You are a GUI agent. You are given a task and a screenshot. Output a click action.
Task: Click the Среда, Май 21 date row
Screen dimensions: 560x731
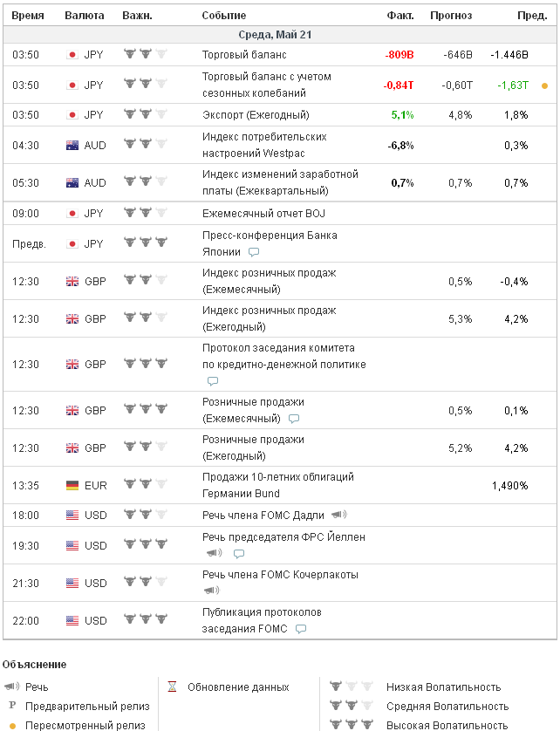(x=276, y=35)
